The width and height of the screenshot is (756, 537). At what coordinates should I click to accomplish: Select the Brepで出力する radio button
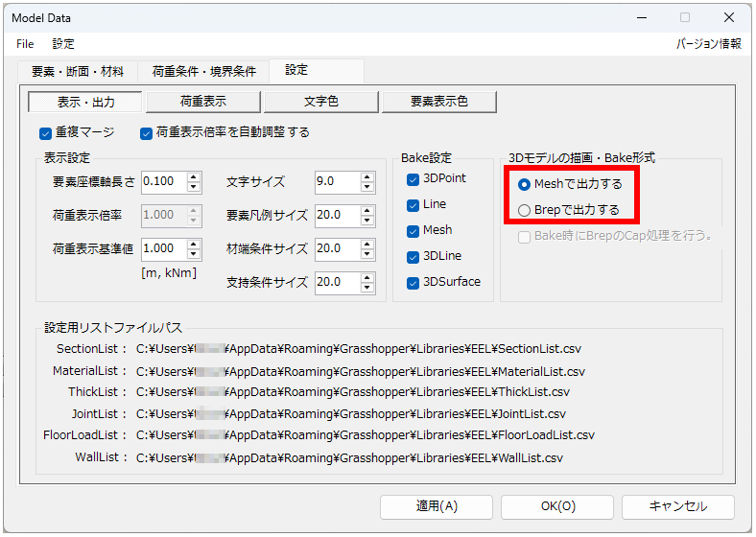524,210
